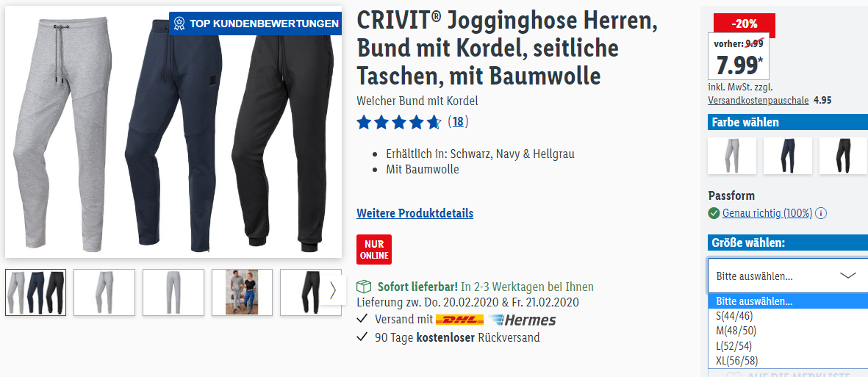Click the green Passform checkmark icon
The image size is (868, 377).
tap(714, 213)
